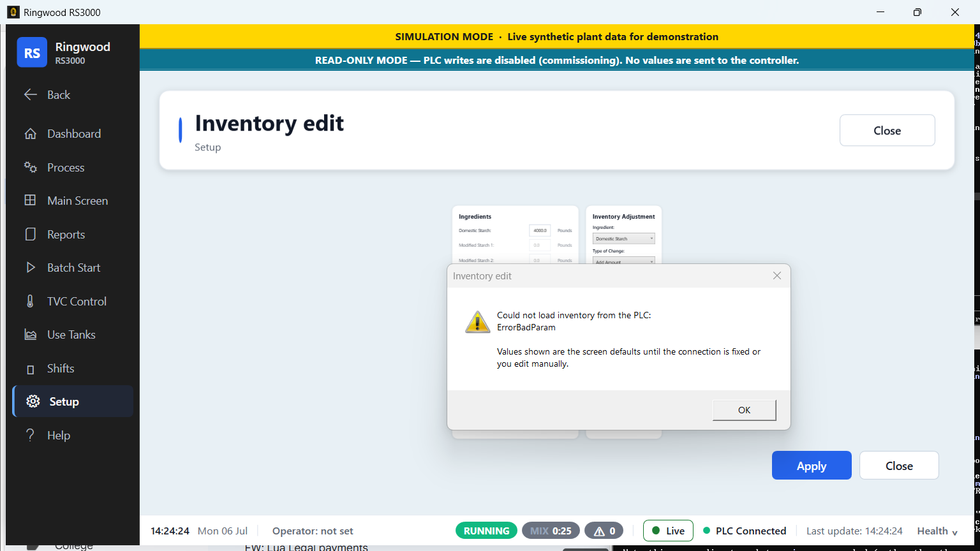Click the Domestic Starch amount field

click(x=540, y=230)
